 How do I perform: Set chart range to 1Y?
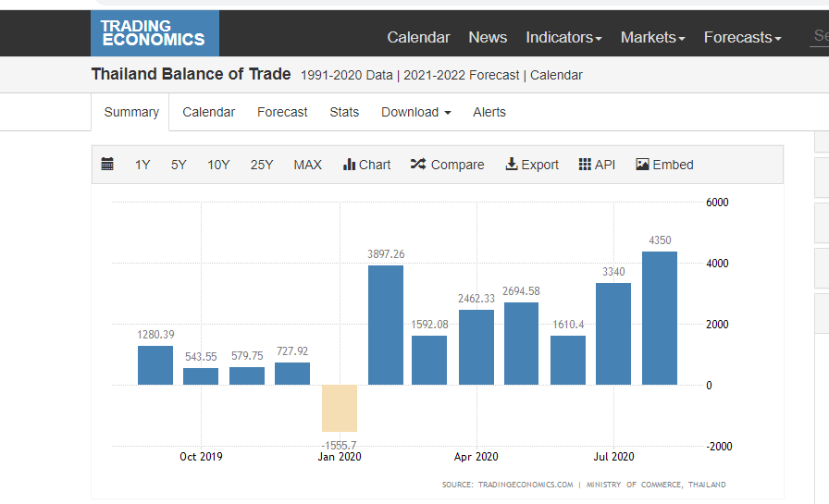click(142, 165)
